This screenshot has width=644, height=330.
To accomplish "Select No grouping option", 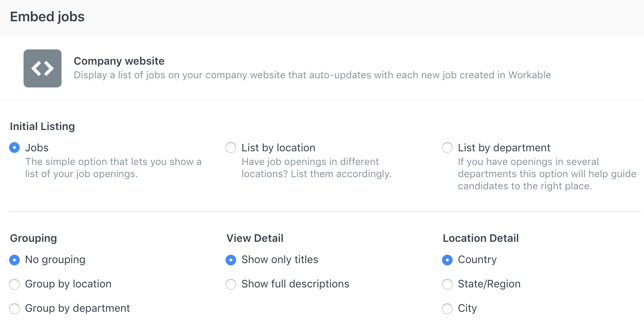I will (14, 260).
